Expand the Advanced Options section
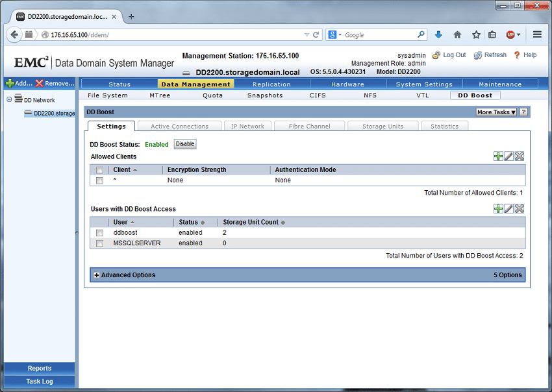 click(x=97, y=275)
